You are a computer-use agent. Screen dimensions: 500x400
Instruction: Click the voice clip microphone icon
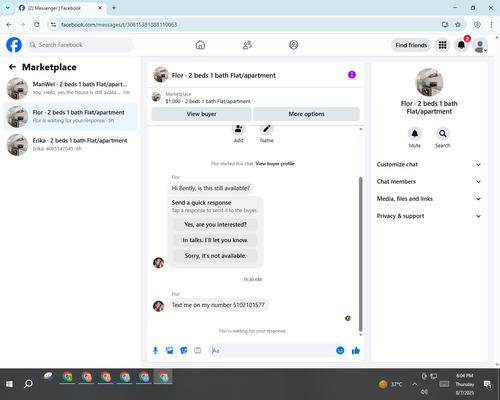[155, 350]
